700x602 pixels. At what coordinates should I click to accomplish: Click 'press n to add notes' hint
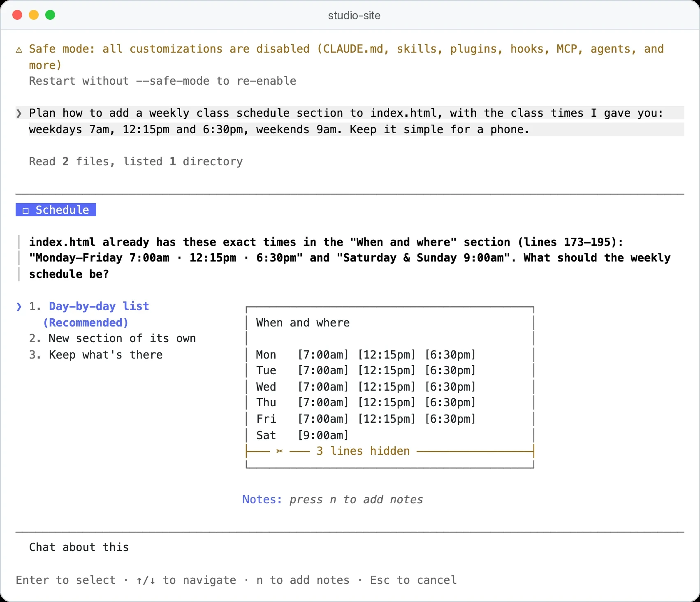click(356, 499)
